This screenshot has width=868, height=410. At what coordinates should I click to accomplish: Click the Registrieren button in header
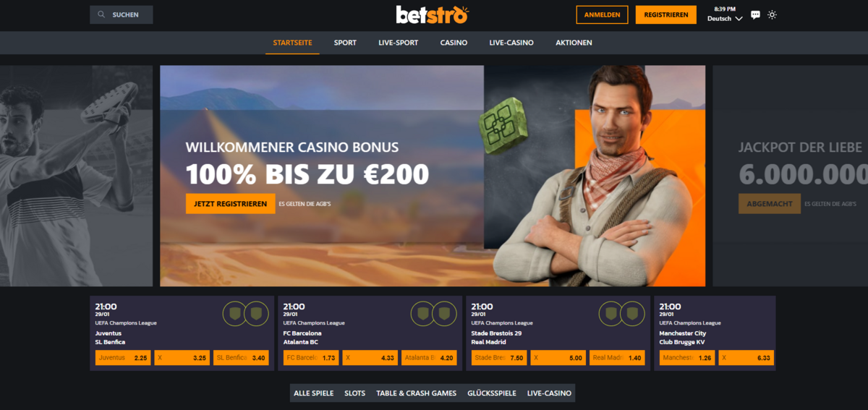tap(665, 14)
